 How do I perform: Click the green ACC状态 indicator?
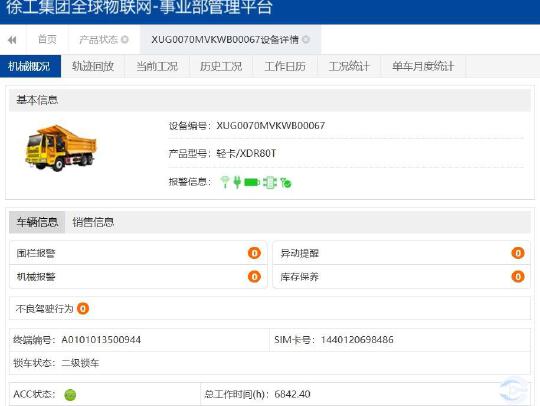[x=70, y=395]
